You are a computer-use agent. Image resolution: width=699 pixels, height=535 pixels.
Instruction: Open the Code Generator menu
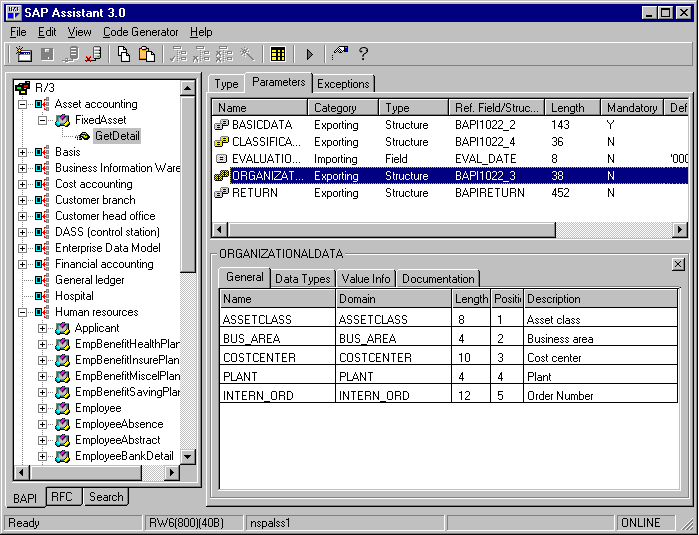tap(141, 32)
